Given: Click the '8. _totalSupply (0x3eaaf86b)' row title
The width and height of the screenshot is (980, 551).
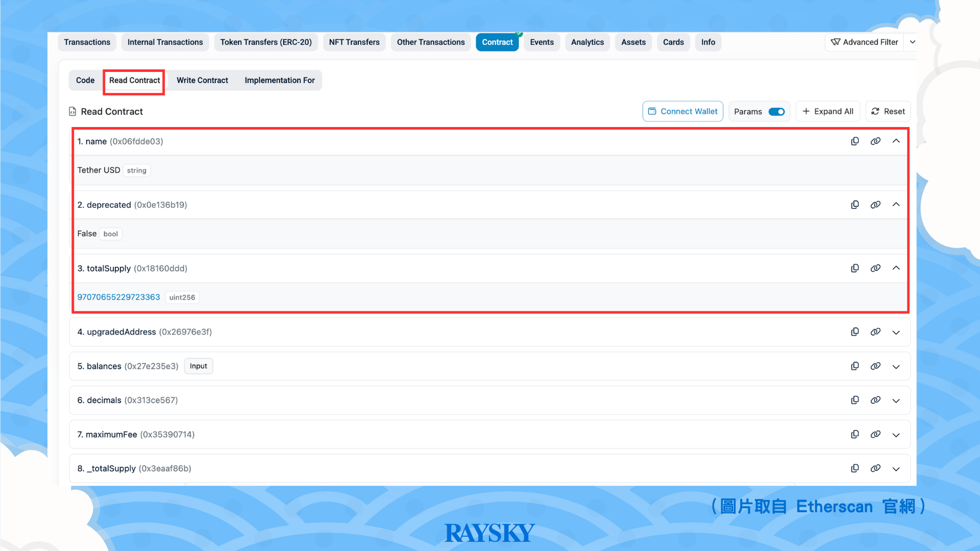Looking at the screenshot, I should point(134,468).
